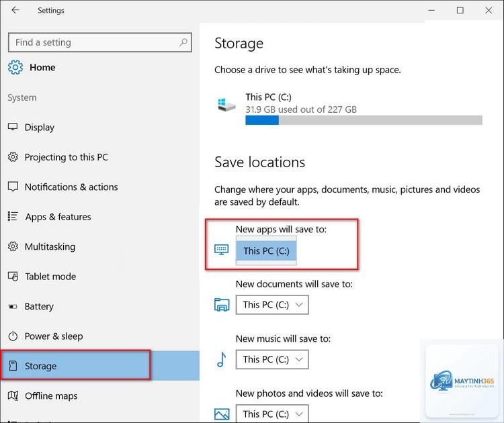Open Apps & features page
The height and width of the screenshot is (423, 504).
coord(100,217)
